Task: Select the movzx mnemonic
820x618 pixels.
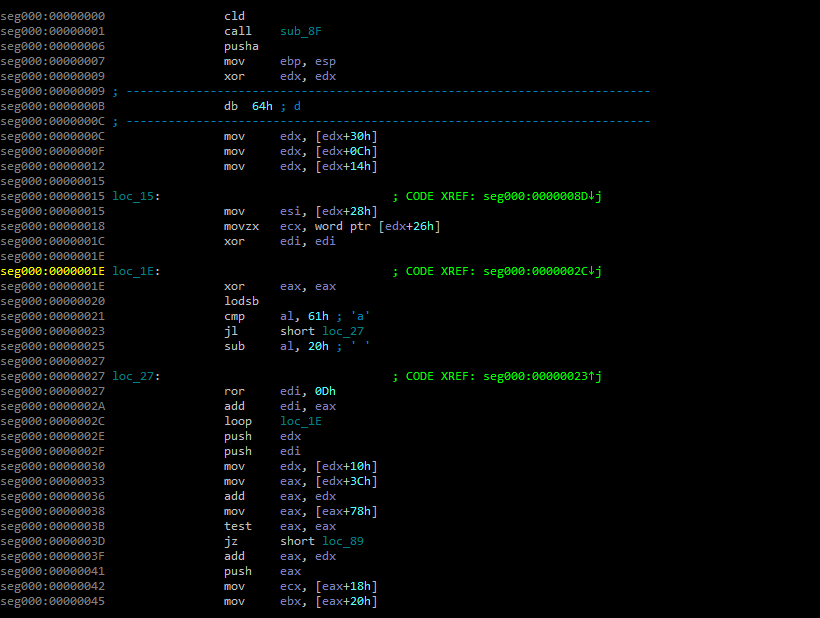Action: click(x=241, y=226)
